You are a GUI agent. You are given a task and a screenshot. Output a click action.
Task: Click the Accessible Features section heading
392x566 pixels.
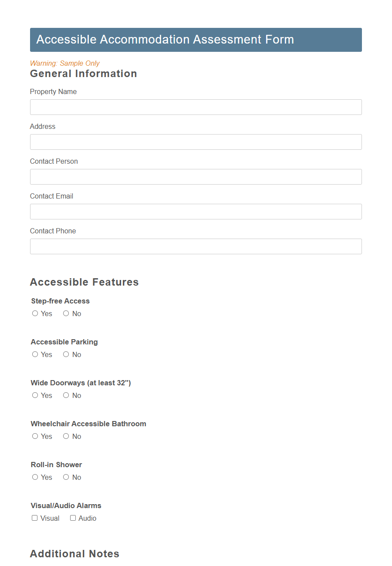click(84, 282)
